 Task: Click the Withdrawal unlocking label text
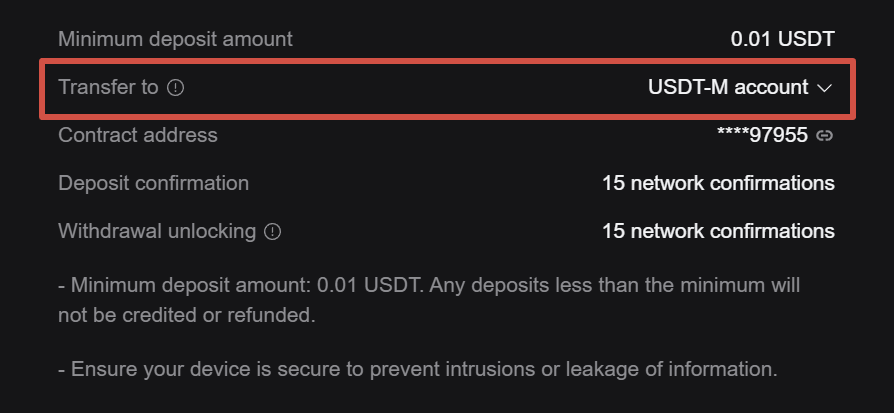pos(157,231)
